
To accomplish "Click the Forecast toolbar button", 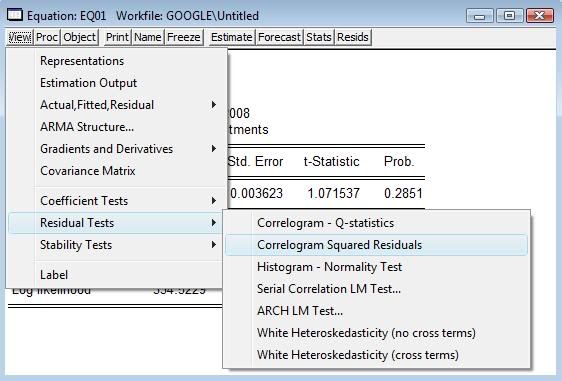I will [x=279, y=37].
